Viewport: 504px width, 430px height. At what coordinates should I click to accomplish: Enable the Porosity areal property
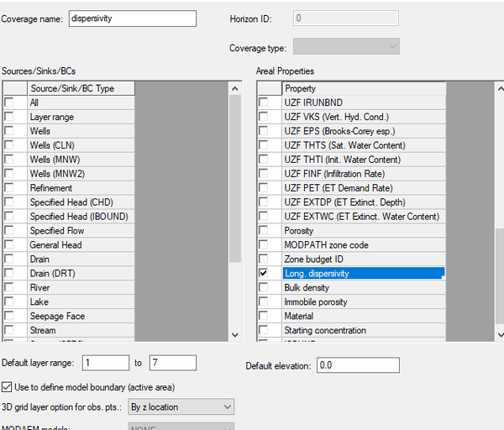(264, 231)
